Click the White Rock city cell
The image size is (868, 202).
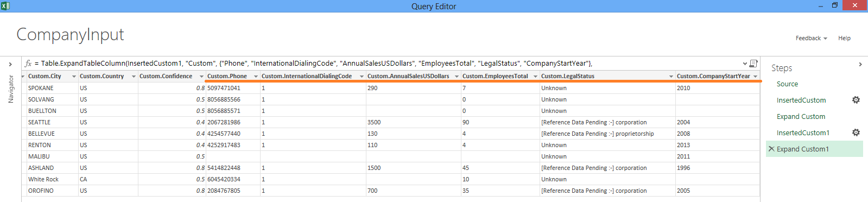pyautogui.click(x=52, y=179)
